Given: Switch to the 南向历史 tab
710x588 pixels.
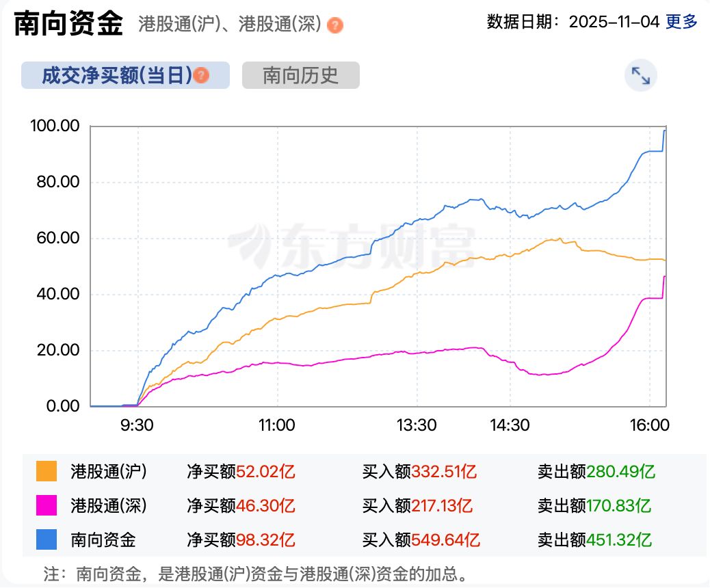Looking at the screenshot, I should click(x=300, y=75).
